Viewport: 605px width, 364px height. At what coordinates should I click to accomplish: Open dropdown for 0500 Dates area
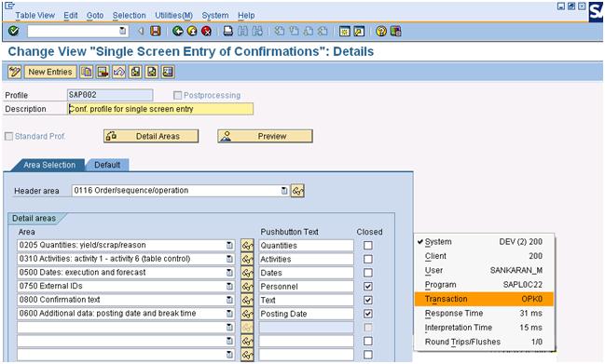coord(229,273)
